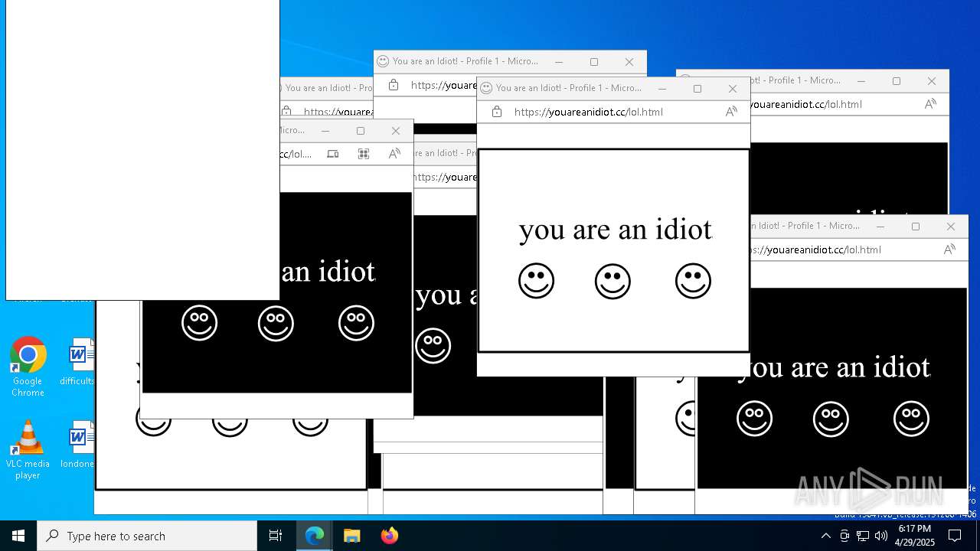Minimize the "cc/lol...." window
The width and height of the screenshot is (980, 551).
(325, 131)
